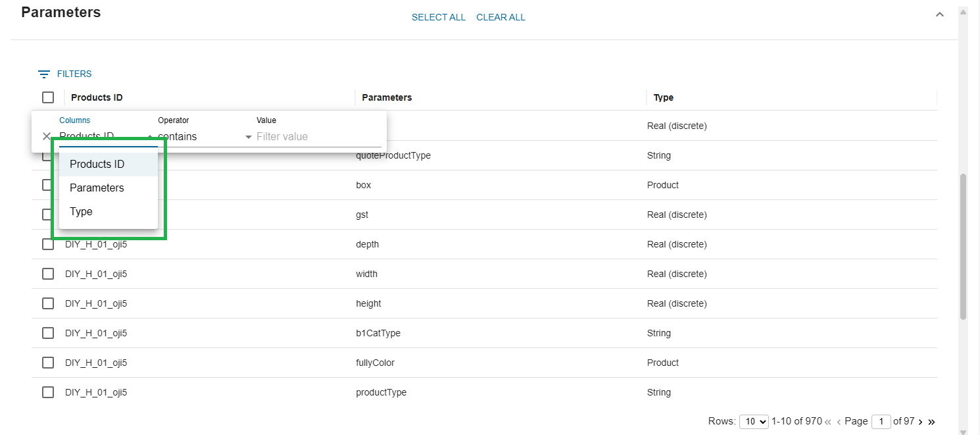Open the Operator contains dropdown
980x435 pixels.
pos(205,137)
